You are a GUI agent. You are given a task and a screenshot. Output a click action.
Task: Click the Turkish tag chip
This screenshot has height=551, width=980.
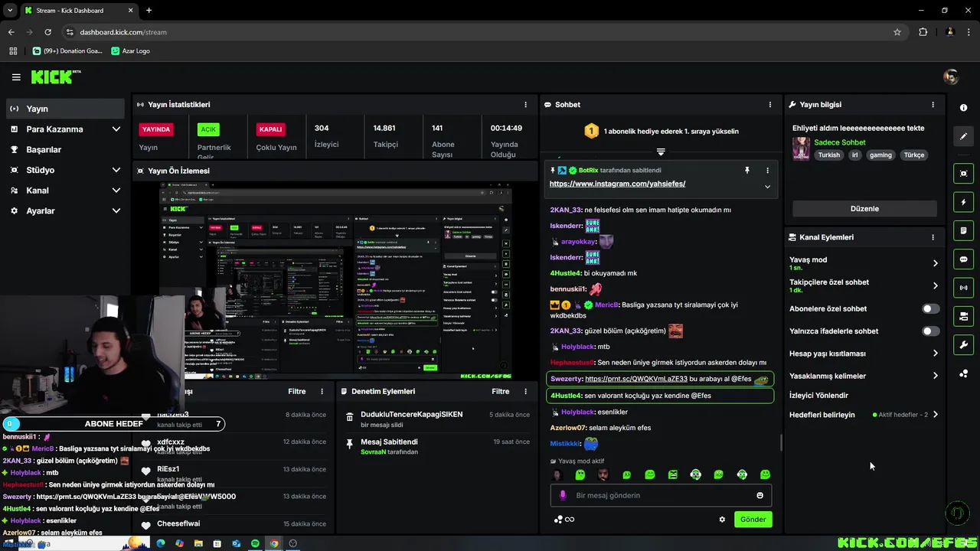pyautogui.click(x=828, y=155)
